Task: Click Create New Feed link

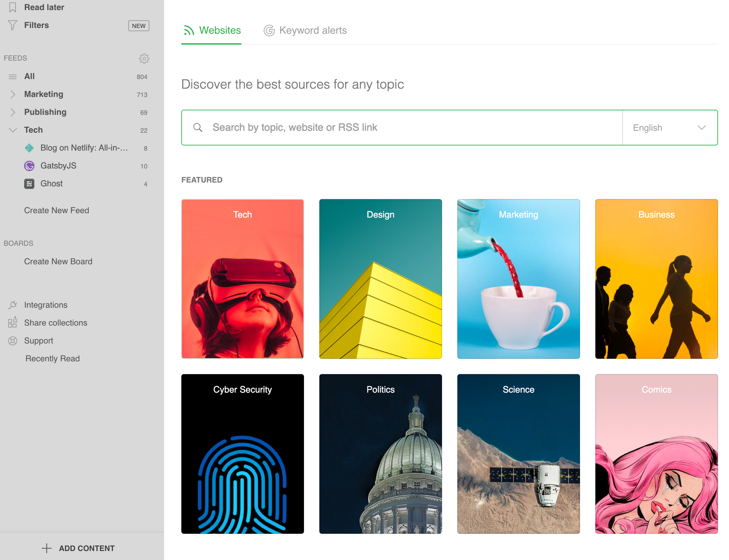Action: click(x=56, y=210)
